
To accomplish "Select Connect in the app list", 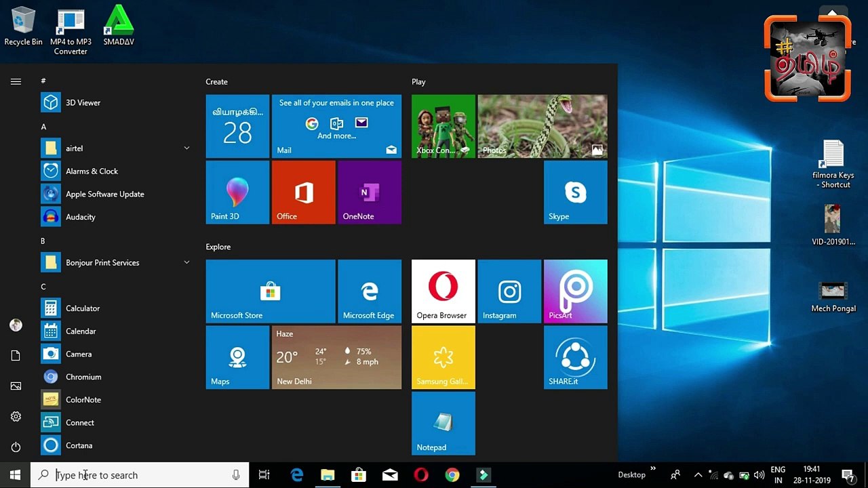I will coord(115,423).
